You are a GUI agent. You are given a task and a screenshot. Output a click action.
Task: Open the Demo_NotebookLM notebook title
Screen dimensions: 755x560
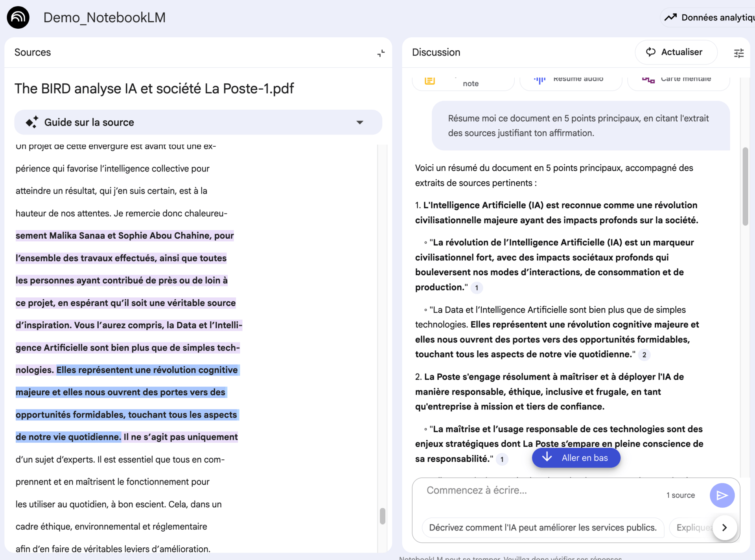(104, 18)
